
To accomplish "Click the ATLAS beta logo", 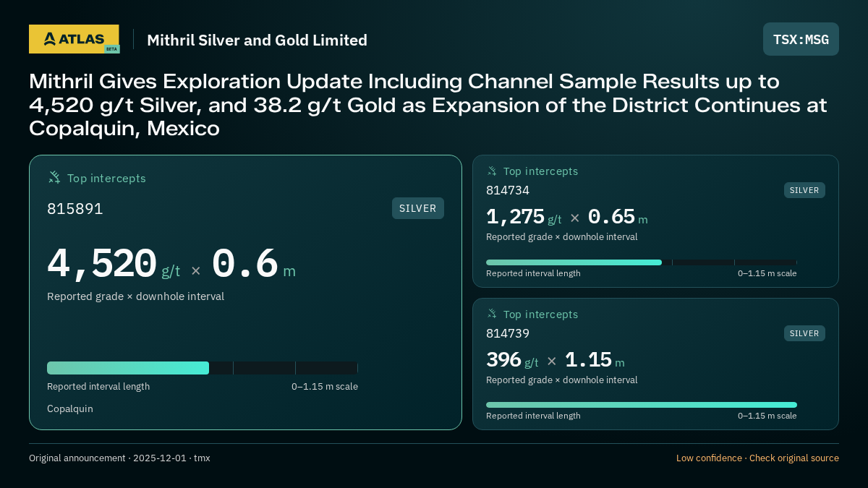I will (x=74, y=39).
